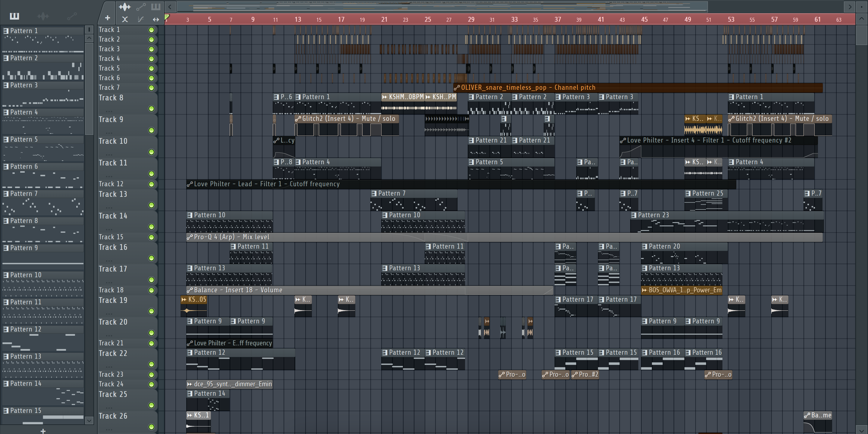Add a new pattern with bottom plus button
This screenshot has width=868, height=434.
pyautogui.click(x=43, y=431)
